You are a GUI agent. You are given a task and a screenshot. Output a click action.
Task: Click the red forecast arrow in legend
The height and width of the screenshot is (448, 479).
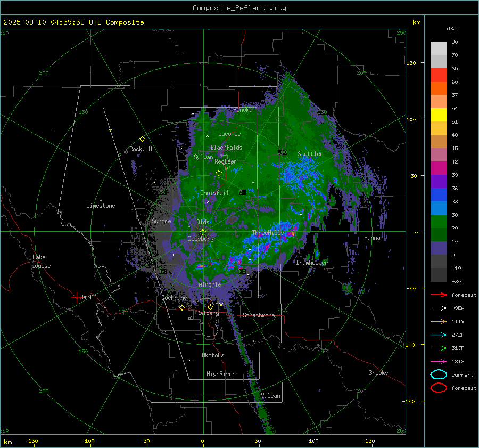click(439, 295)
